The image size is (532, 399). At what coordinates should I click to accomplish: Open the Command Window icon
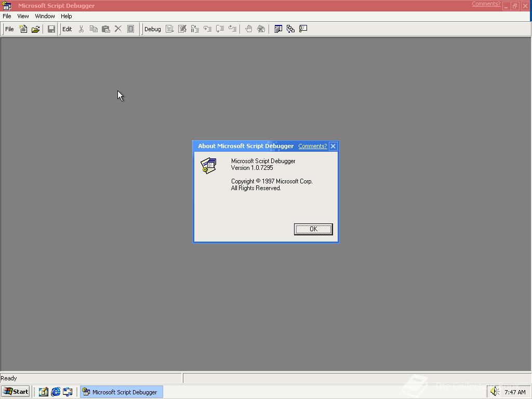tap(303, 29)
